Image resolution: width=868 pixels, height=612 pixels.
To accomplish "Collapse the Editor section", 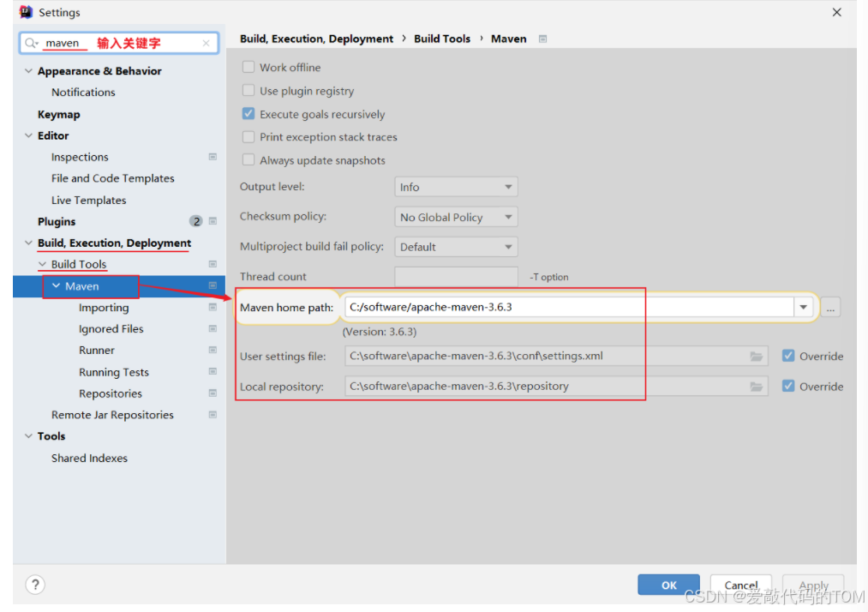I will click(29, 135).
